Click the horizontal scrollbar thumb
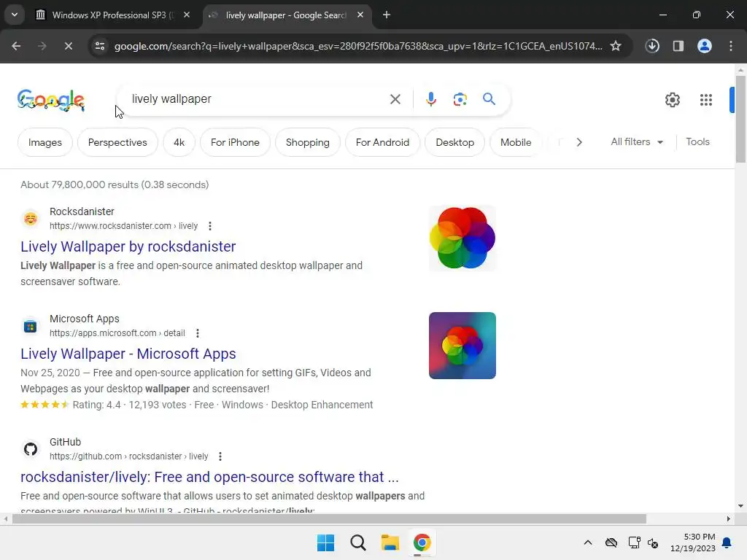Image resolution: width=747 pixels, height=560 pixels. pos(329,519)
